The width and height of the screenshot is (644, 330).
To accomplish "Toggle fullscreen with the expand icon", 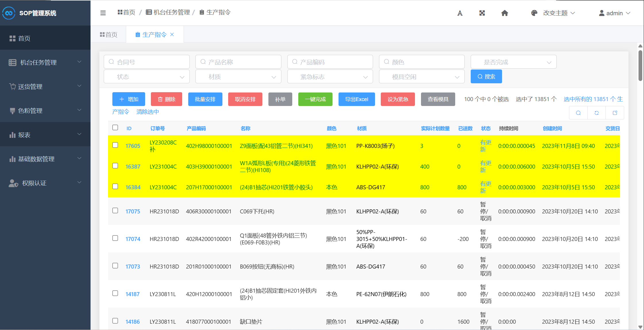I will tap(482, 13).
